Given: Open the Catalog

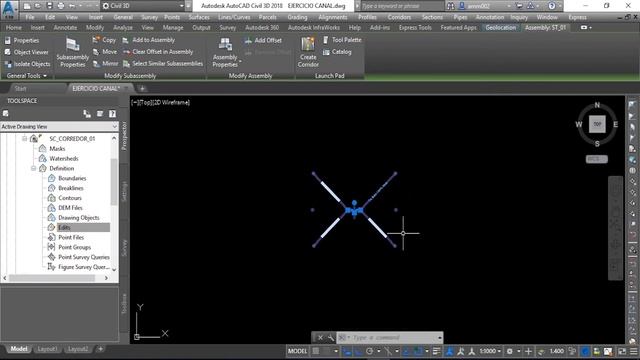Looking at the screenshot, I should click(337, 52).
